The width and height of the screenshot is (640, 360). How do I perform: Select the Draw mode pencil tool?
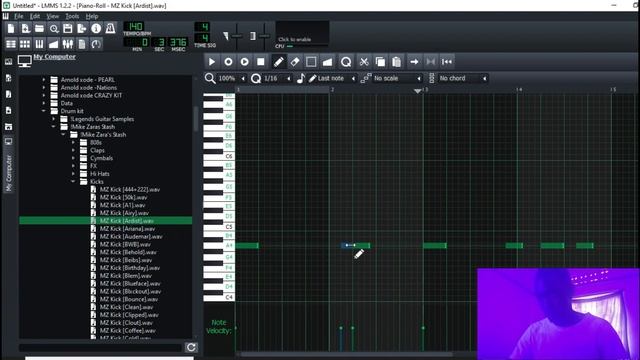[278, 62]
